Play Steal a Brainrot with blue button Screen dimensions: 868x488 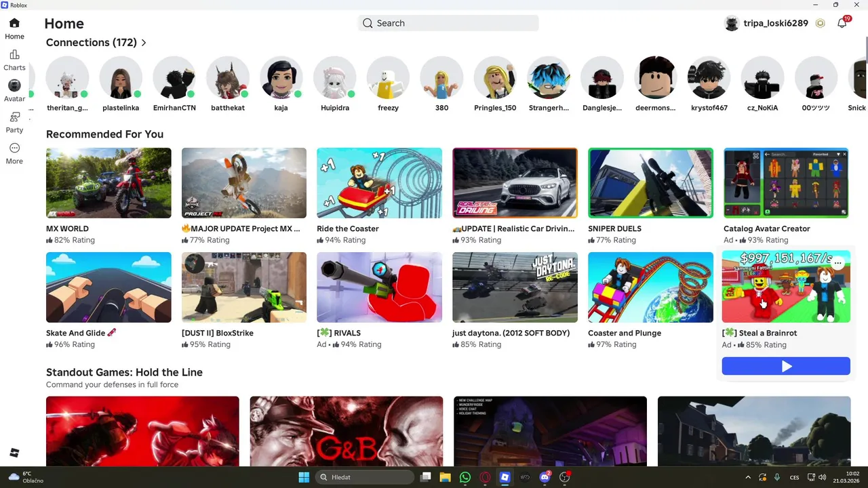[x=786, y=366]
